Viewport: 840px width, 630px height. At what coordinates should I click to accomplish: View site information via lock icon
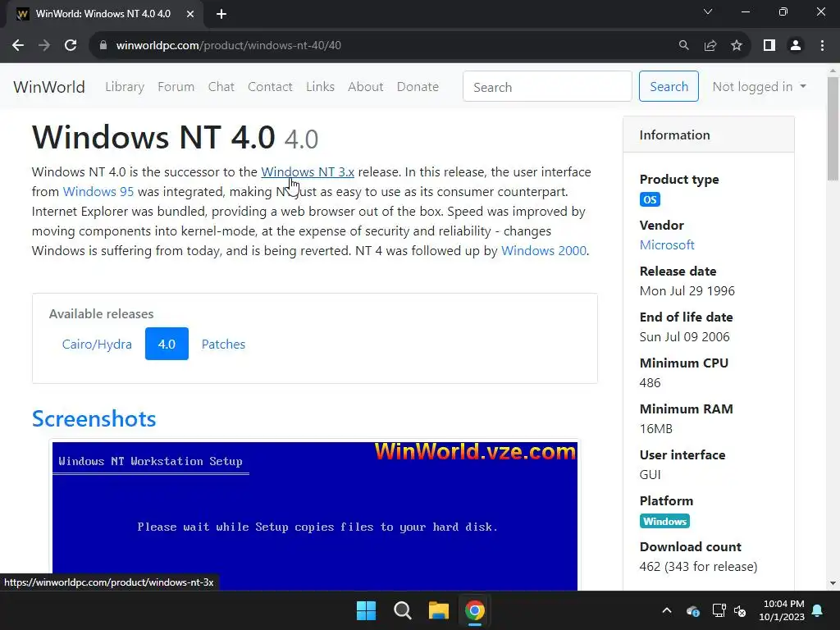103,46
